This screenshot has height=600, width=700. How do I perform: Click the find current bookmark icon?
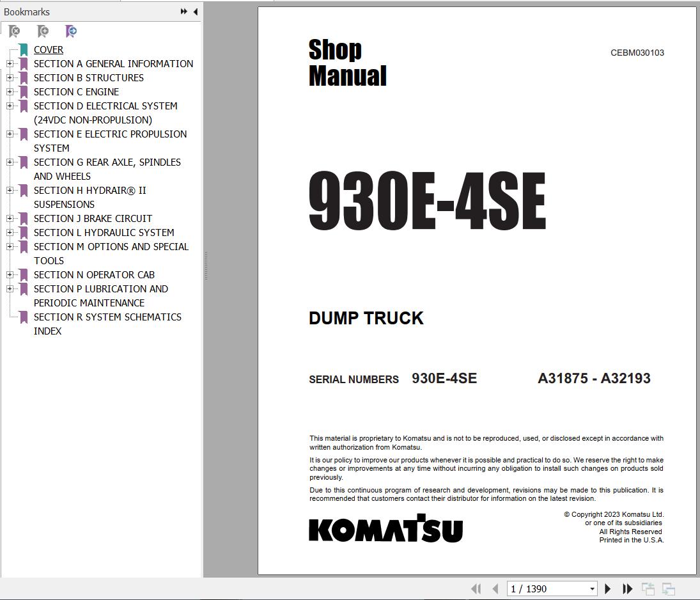point(70,31)
